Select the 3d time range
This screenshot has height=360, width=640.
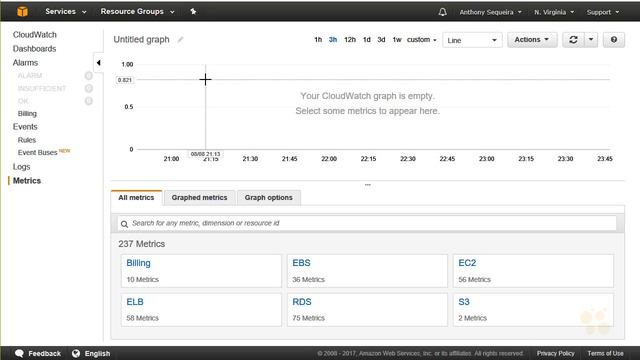381,40
